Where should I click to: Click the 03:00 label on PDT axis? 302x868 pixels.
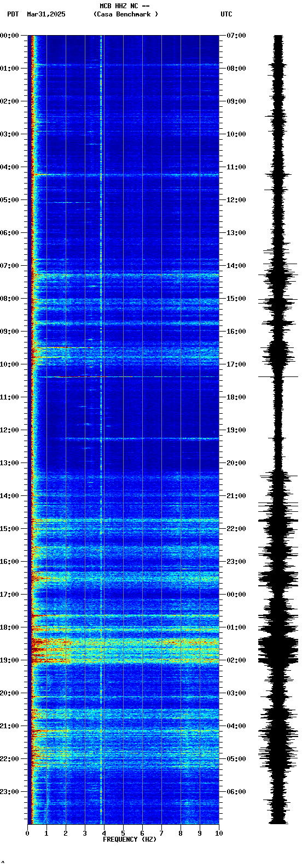click(9, 134)
